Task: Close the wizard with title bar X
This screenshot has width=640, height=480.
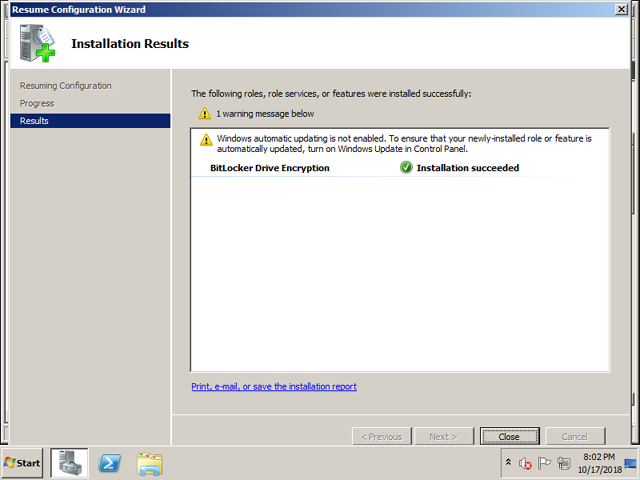Action: point(621,9)
